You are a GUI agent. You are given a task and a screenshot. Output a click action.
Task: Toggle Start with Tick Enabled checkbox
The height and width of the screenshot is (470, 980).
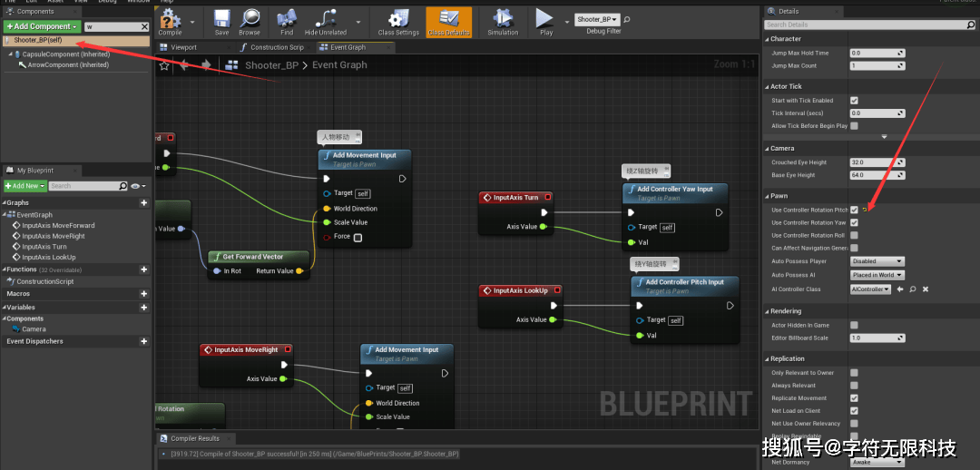(854, 101)
